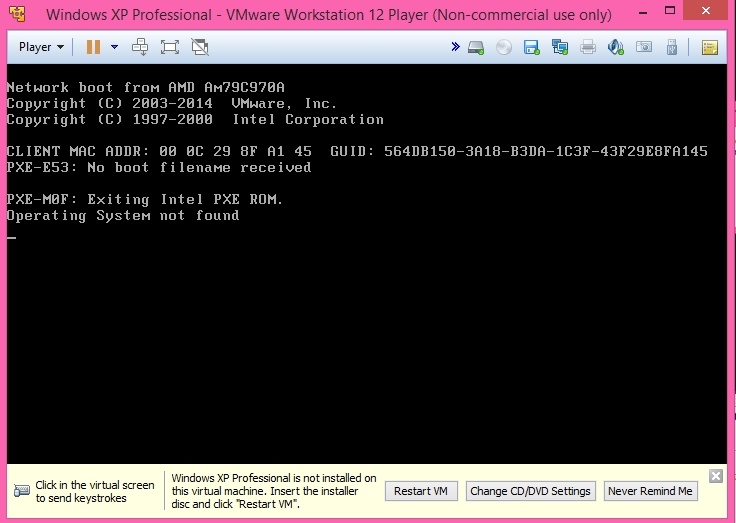Pause the virtual machine
The height and width of the screenshot is (523, 736).
[93, 47]
